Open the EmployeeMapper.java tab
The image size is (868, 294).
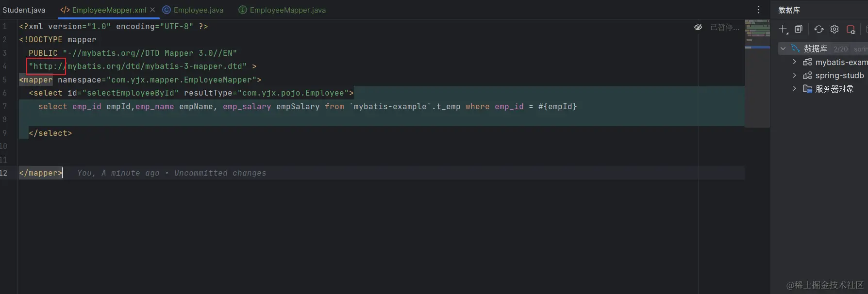[288, 10]
